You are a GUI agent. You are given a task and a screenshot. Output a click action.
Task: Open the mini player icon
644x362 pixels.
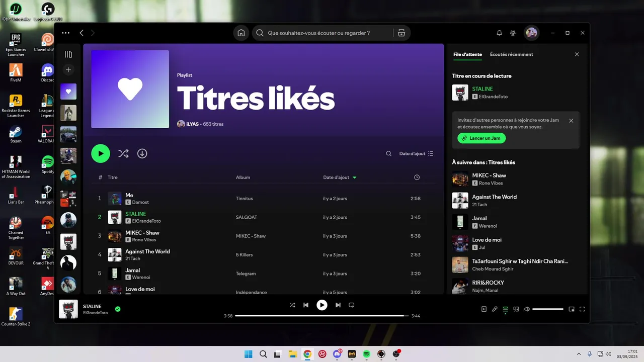click(572, 309)
